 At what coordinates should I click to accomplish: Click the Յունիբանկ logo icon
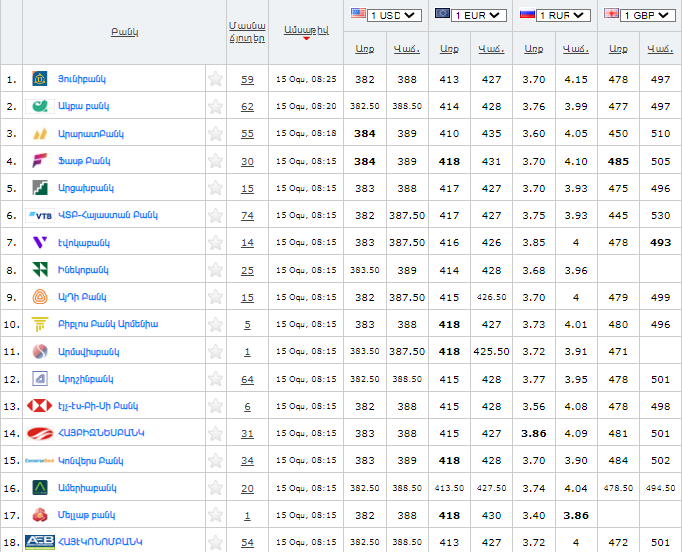pyautogui.click(x=40, y=79)
